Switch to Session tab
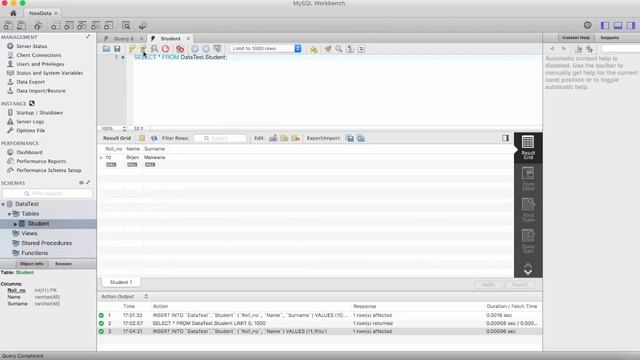Screen dimensions: 640x360 tap(63, 264)
